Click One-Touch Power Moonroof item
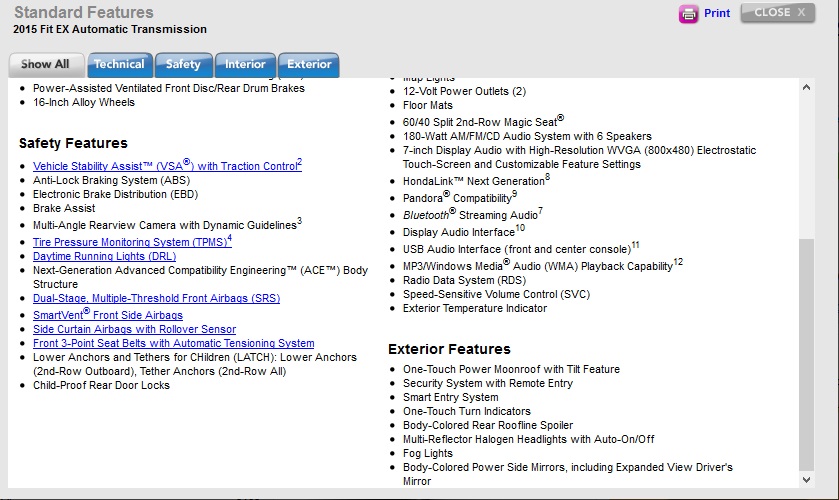The width and height of the screenshot is (839, 500). [511, 369]
